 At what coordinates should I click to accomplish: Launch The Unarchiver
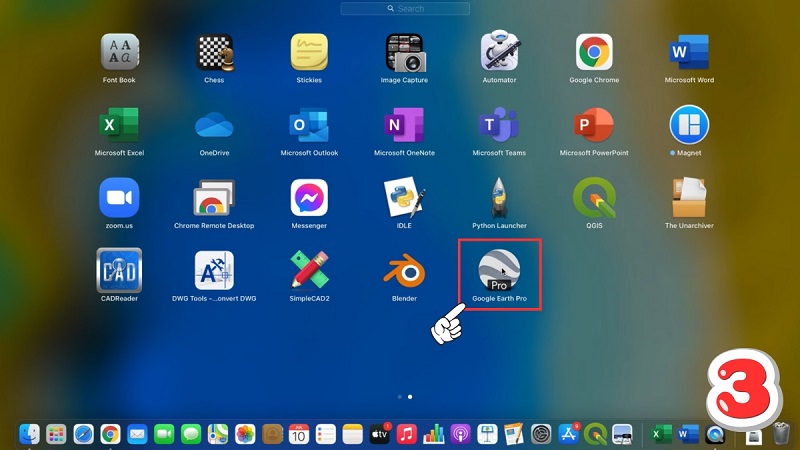pos(689,197)
